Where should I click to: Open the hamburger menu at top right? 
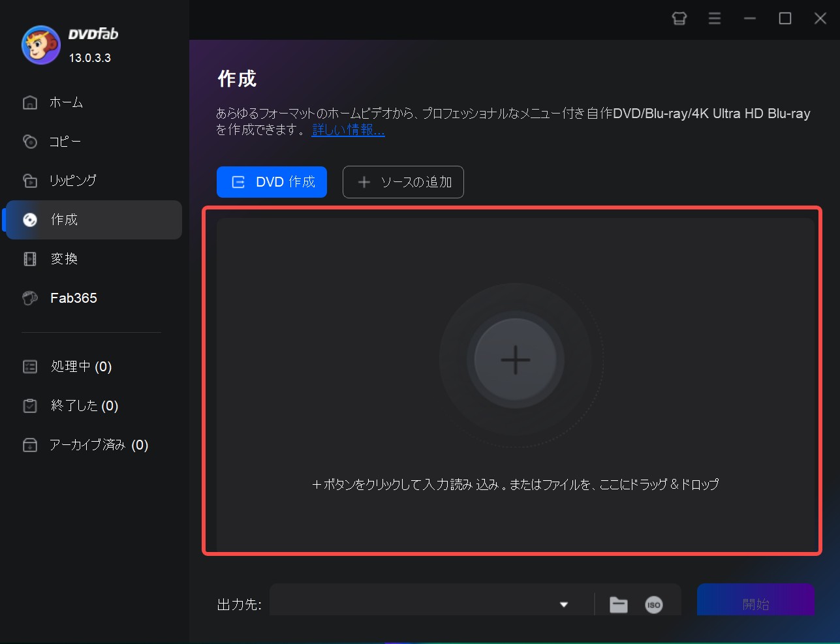(714, 18)
